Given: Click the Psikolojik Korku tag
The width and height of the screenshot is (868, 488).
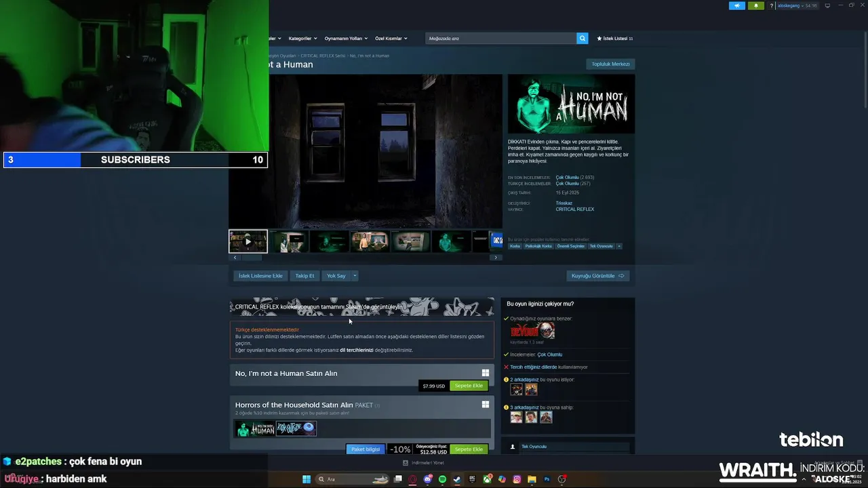Looking at the screenshot, I should click(538, 246).
